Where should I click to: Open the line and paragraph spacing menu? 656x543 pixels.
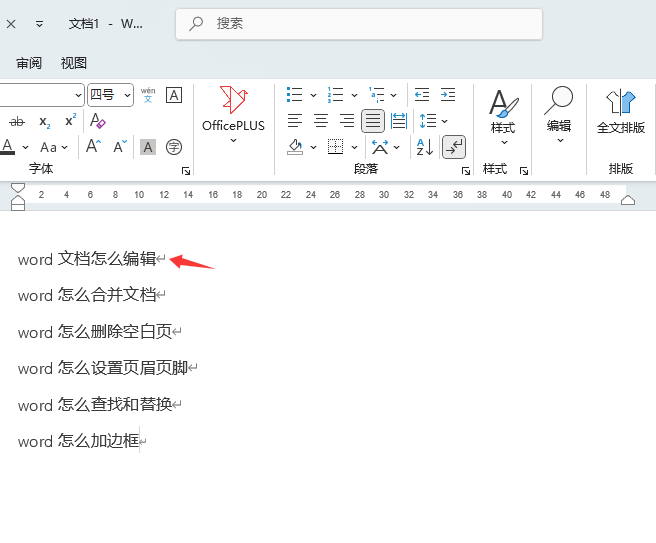click(x=433, y=121)
